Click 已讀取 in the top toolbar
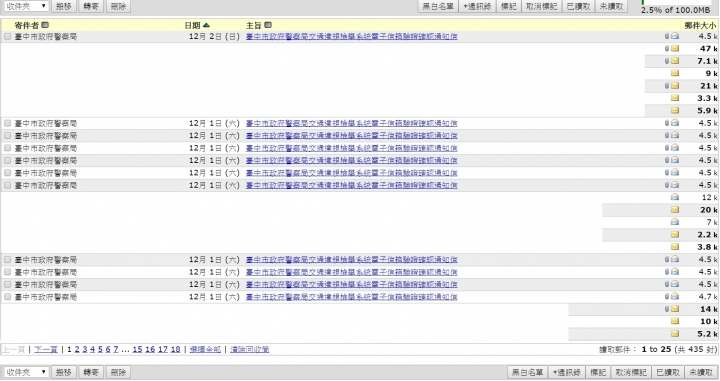Viewport: 720px width, 381px height. click(578, 6)
